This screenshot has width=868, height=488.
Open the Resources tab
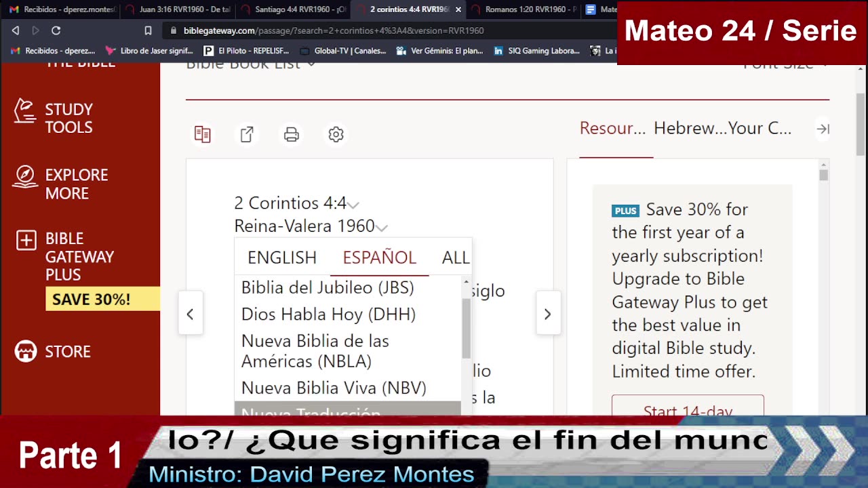point(612,129)
